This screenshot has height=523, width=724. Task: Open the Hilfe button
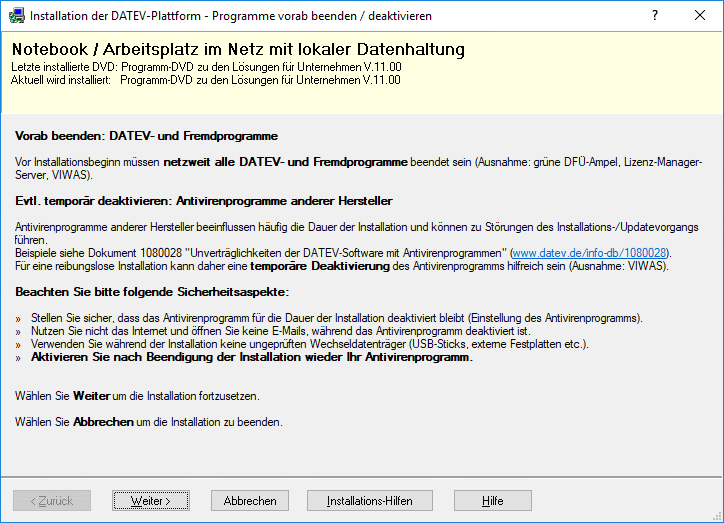[493, 500]
